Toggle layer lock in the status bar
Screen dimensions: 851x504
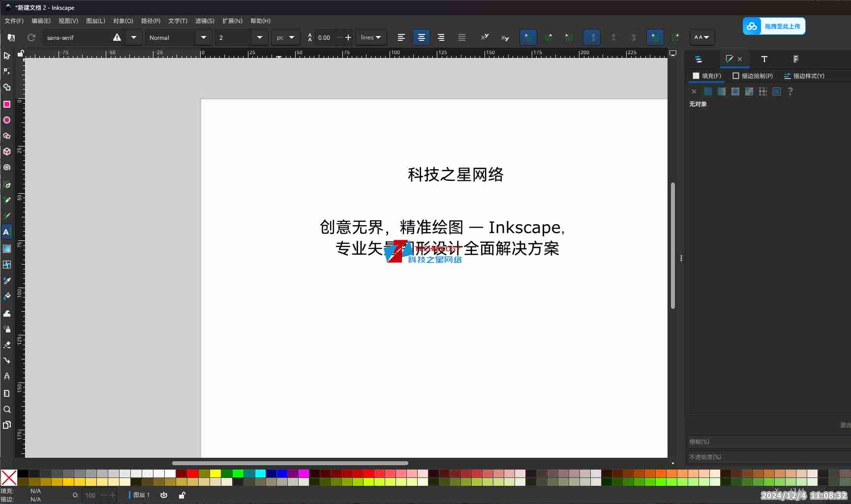[x=182, y=495]
